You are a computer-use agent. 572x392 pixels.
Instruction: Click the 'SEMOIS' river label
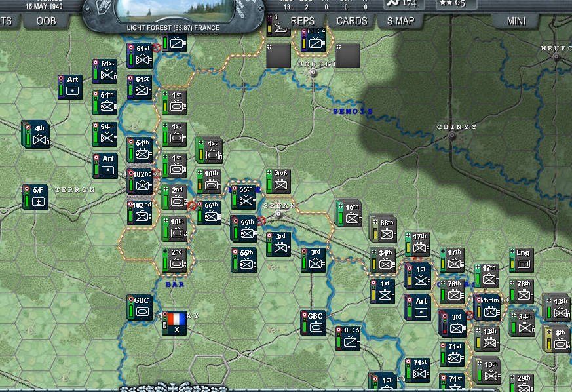point(353,111)
